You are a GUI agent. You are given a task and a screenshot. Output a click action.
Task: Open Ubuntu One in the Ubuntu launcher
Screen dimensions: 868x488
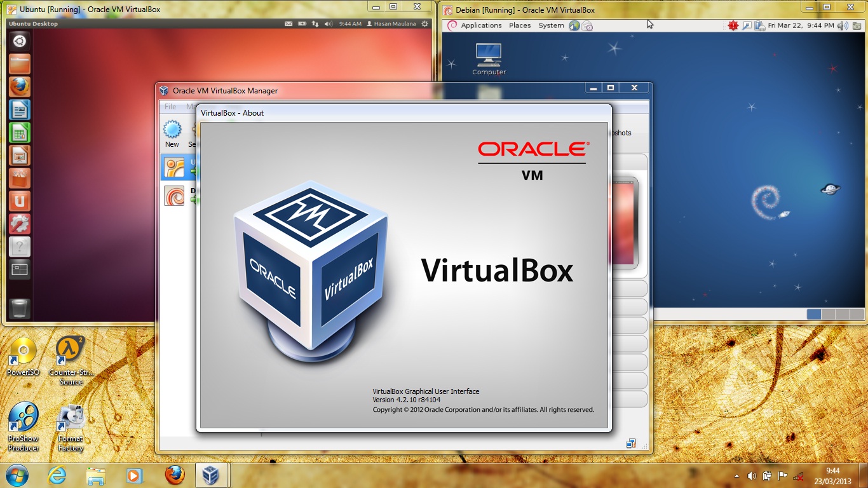[x=20, y=201]
